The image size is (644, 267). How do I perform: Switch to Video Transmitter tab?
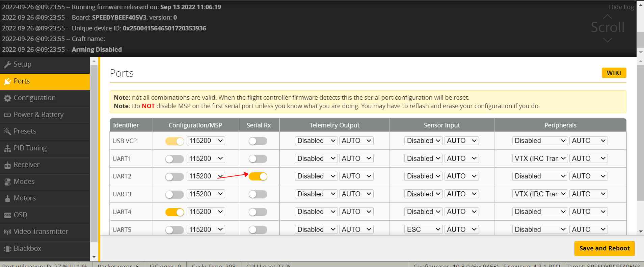tap(41, 232)
